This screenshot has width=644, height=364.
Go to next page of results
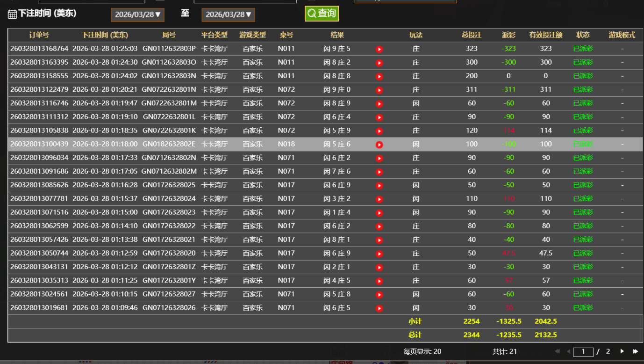point(622,351)
